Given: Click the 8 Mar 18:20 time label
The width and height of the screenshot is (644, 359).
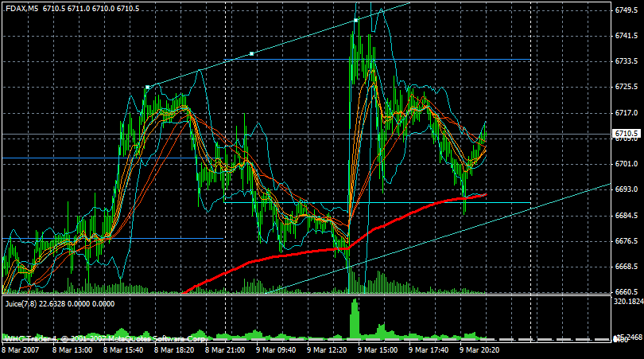Looking at the screenshot, I should pyautogui.click(x=174, y=350).
